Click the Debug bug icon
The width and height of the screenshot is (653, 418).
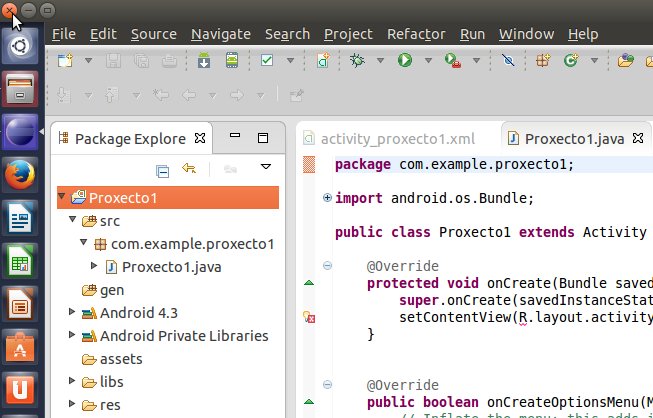click(357, 61)
